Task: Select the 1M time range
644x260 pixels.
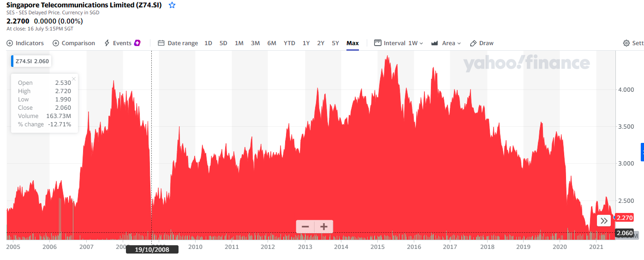Action: point(239,43)
